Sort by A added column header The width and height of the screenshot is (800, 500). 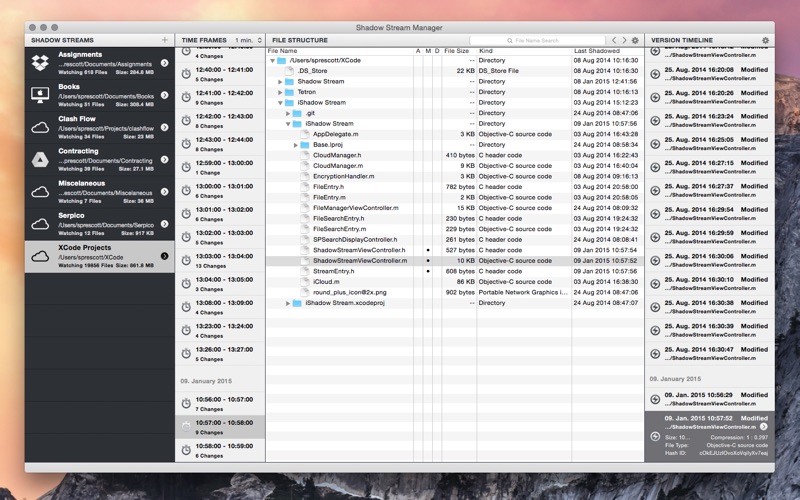[418, 51]
